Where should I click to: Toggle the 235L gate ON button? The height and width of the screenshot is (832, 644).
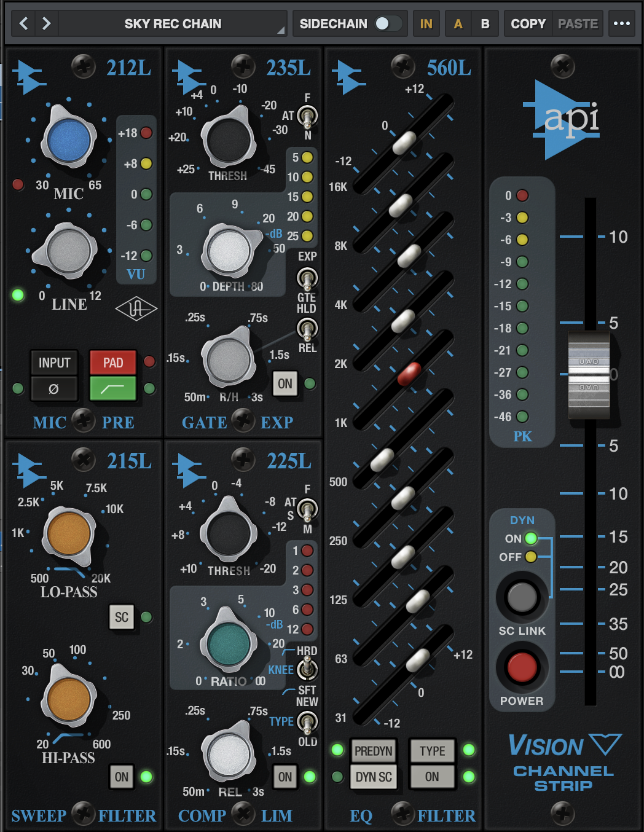[x=285, y=384]
